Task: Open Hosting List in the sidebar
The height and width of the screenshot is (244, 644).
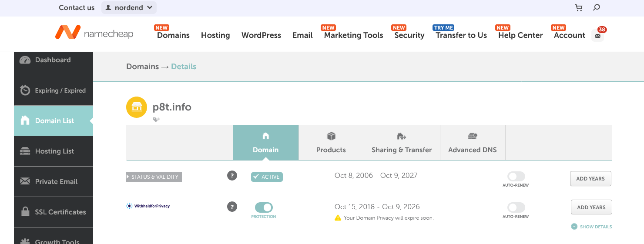Action: click(x=54, y=151)
